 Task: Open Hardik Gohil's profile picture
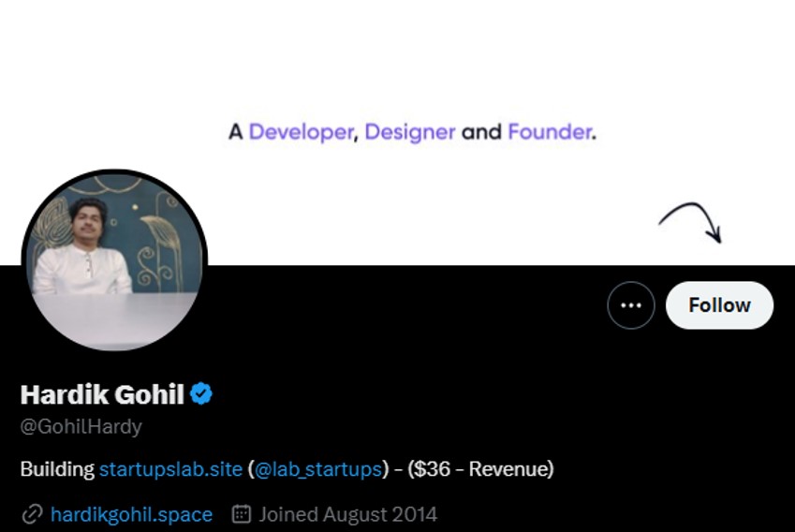114,261
